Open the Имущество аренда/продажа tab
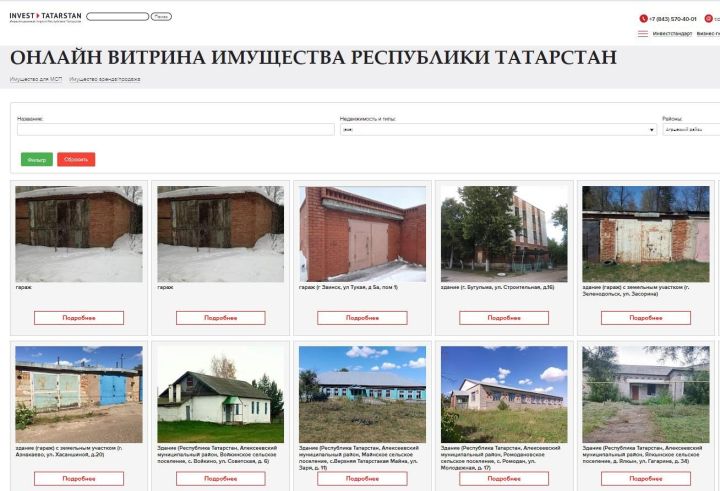Viewport: 720px width, 491px height. click(x=105, y=79)
